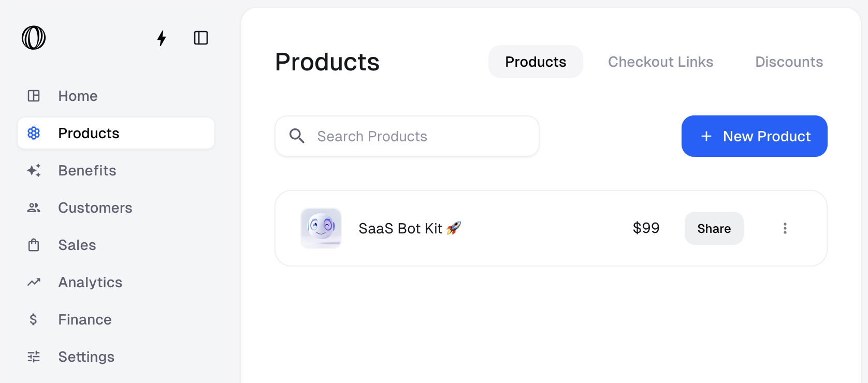The height and width of the screenshot is (383, 868).
Task: Click the Customers people icon
Action: click(x=34, y=208)
